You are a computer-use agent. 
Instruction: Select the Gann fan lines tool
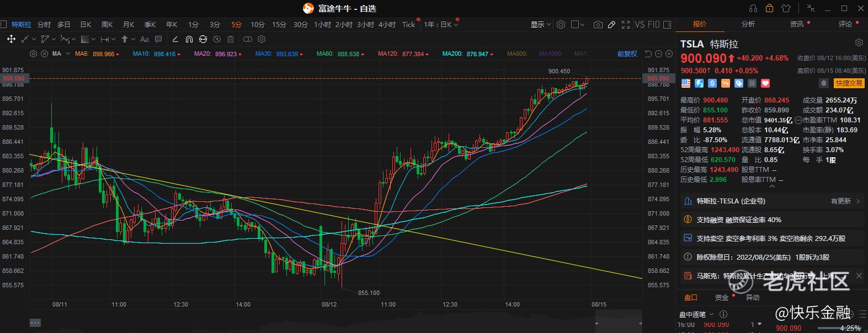[84, 39]
